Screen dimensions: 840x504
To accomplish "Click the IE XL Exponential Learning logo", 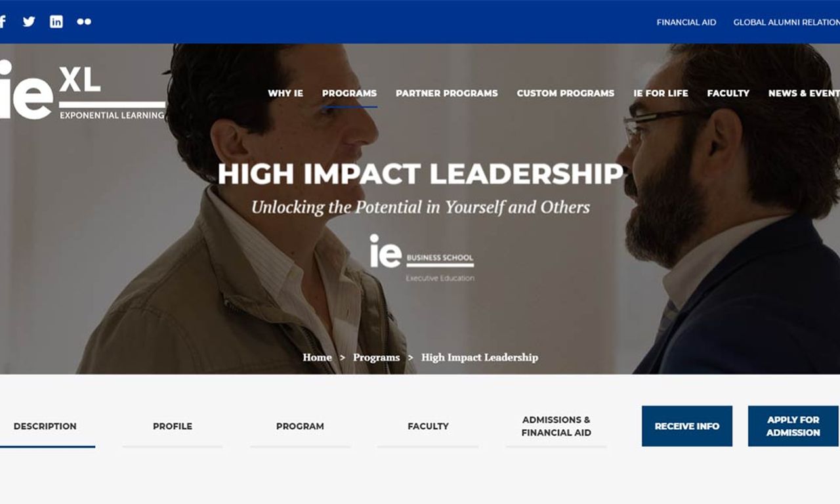I will click(x=83, y=91).
